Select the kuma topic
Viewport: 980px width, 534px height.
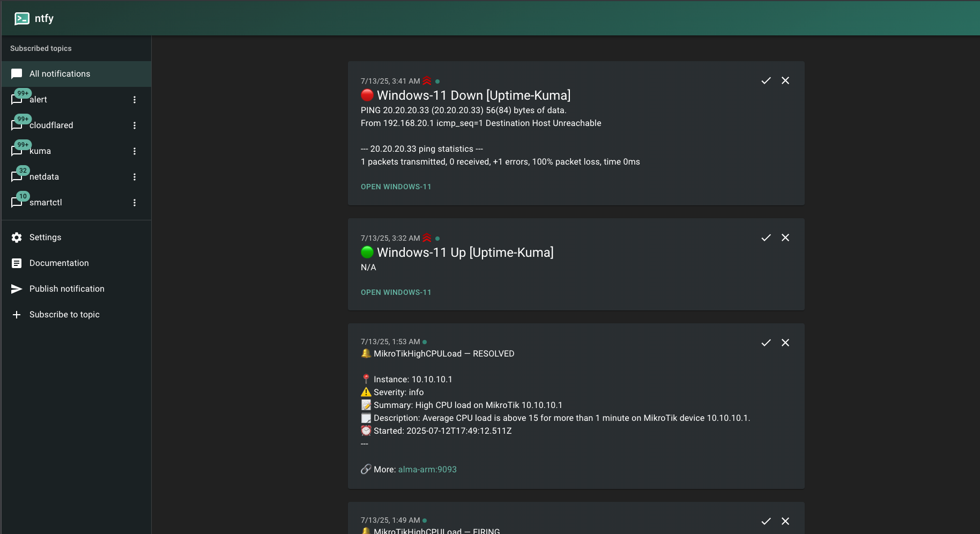(76, 151)
